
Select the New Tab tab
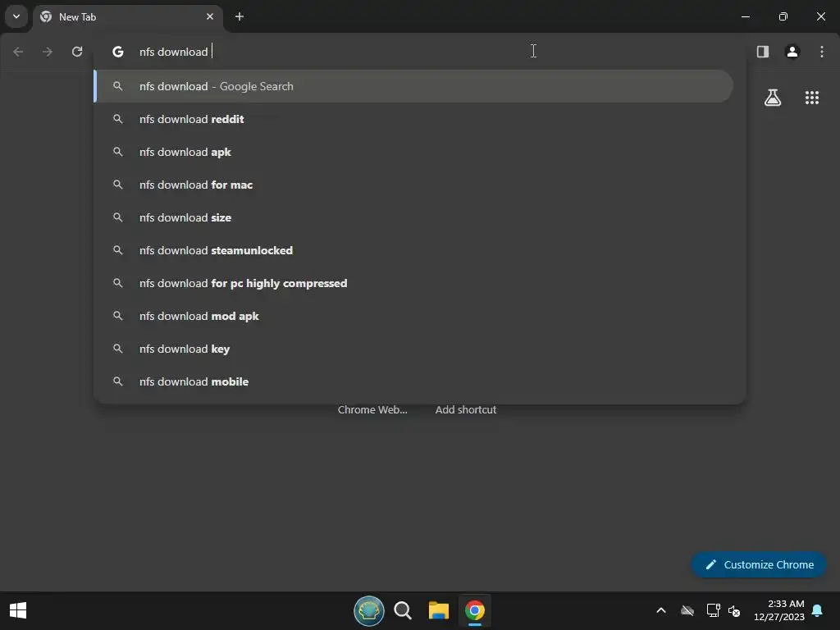coord(129,16)
